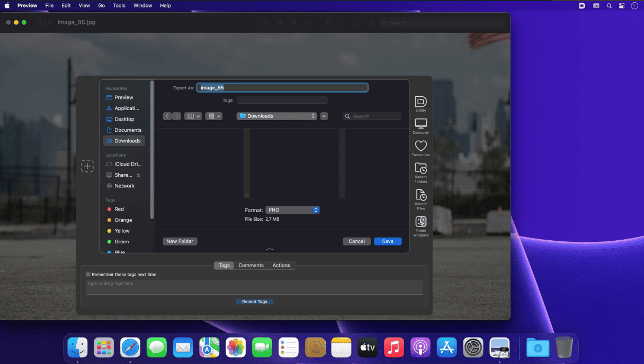644x364 pixels.
Task: Click the dashed plus icon left of dialog
Action: click(87, 166)
